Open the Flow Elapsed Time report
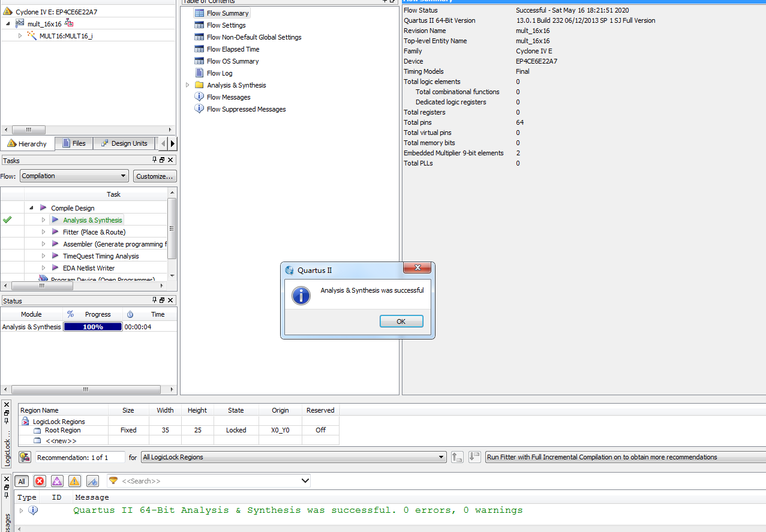This screenshot has height=532, width=766. click(233, 49)
